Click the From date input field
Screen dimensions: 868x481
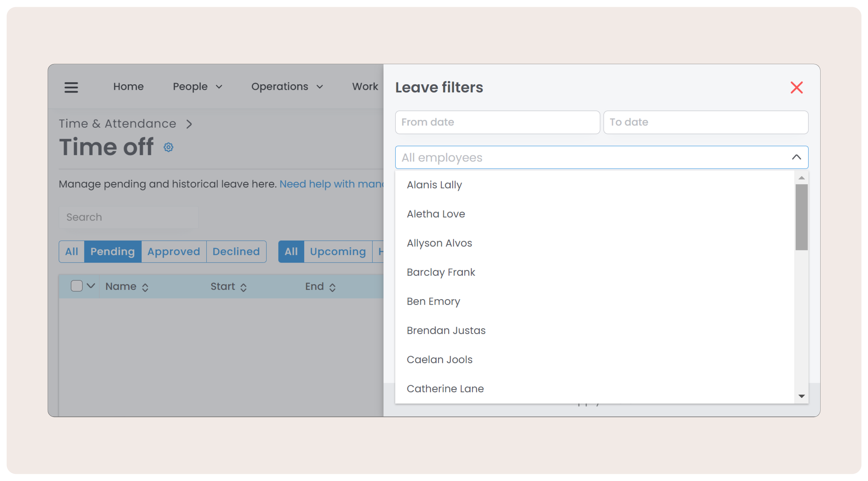click(x=497, y=122)
